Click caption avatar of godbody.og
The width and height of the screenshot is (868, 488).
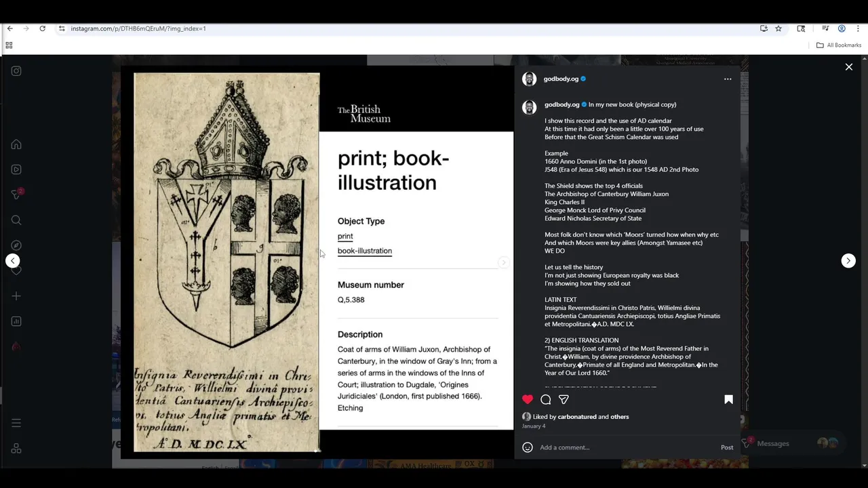tap(530, 107)
